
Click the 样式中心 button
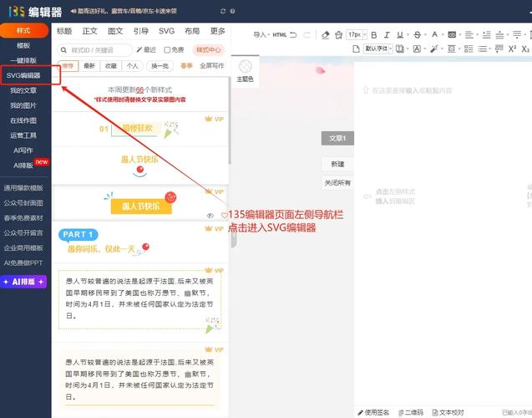[208, 50]
